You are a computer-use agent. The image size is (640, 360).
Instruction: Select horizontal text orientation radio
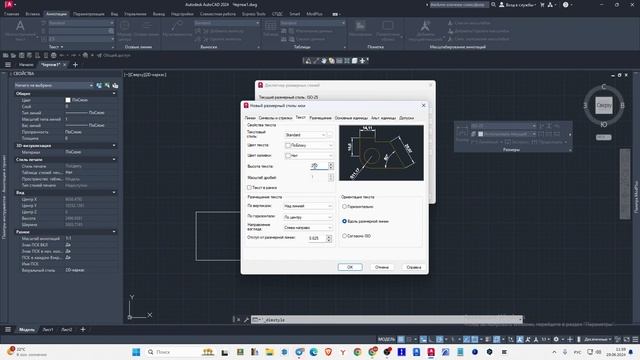[x=344, y=207]
